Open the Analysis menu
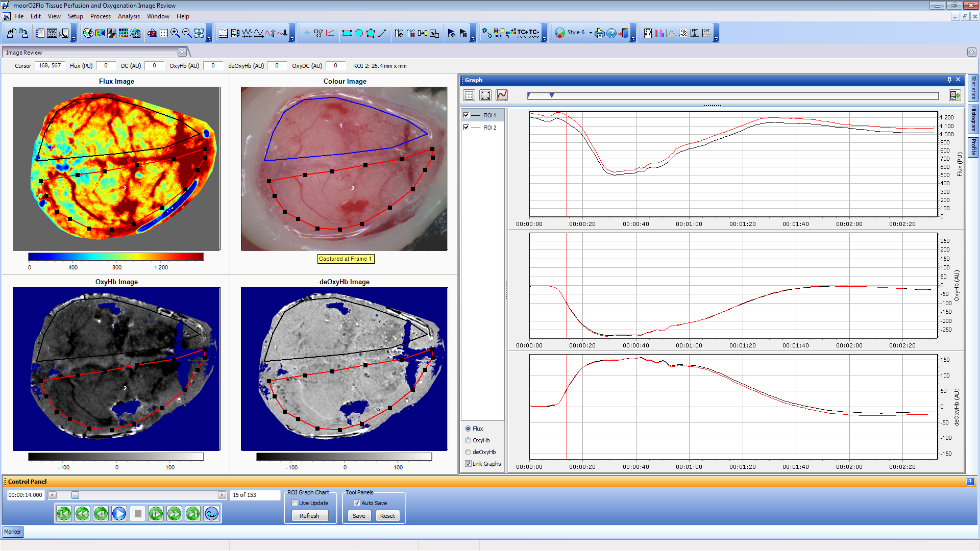The image size is (980, 551). point(128,16)
